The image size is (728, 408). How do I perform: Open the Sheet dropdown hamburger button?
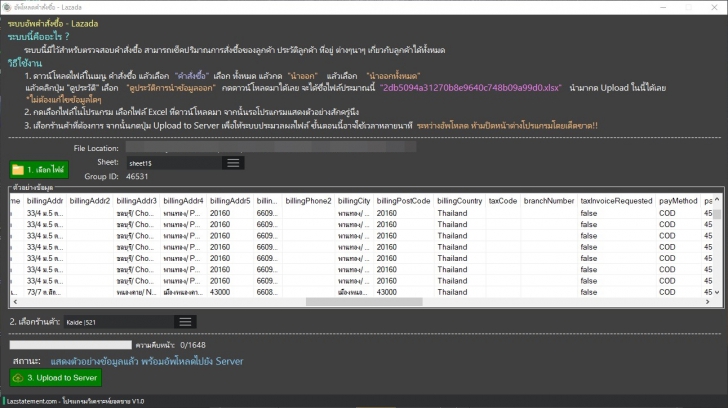(x=233, y=163)
